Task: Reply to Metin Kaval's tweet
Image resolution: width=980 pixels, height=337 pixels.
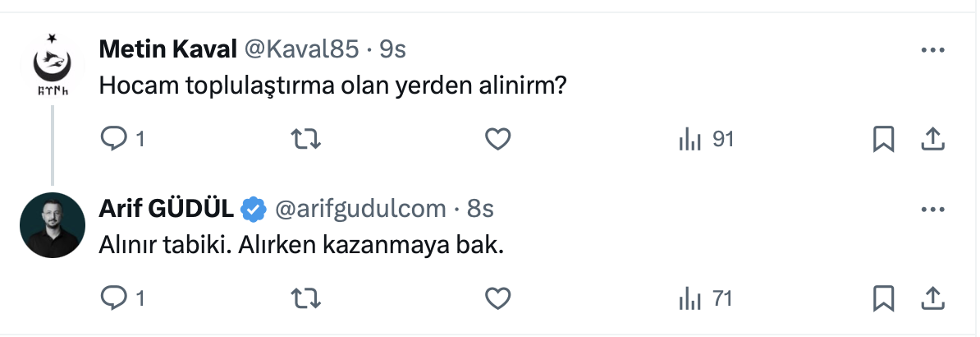Action: click(111, 141)
